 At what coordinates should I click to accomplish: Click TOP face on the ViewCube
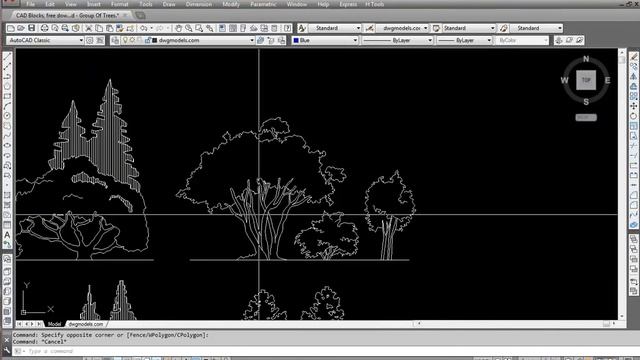(586, 80)
